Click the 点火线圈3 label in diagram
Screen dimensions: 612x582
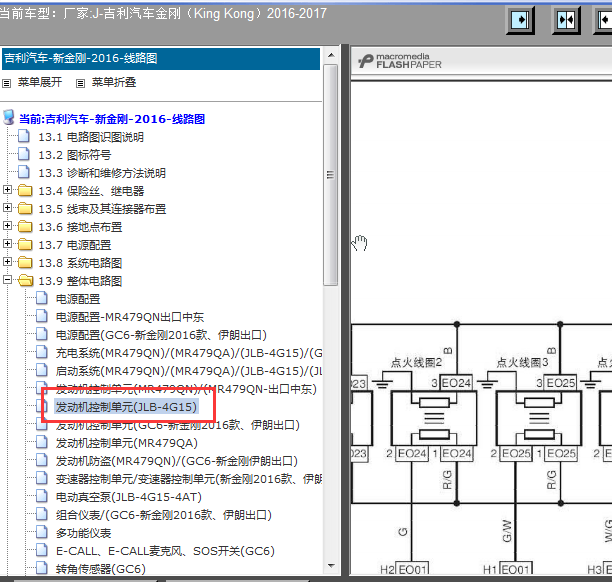pos(522,362)
